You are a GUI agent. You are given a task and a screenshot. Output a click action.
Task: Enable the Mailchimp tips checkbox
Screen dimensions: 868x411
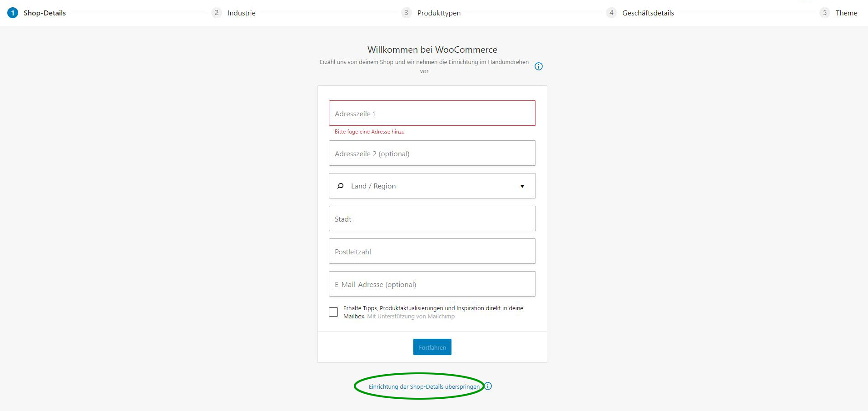click(x=333, y=312)
